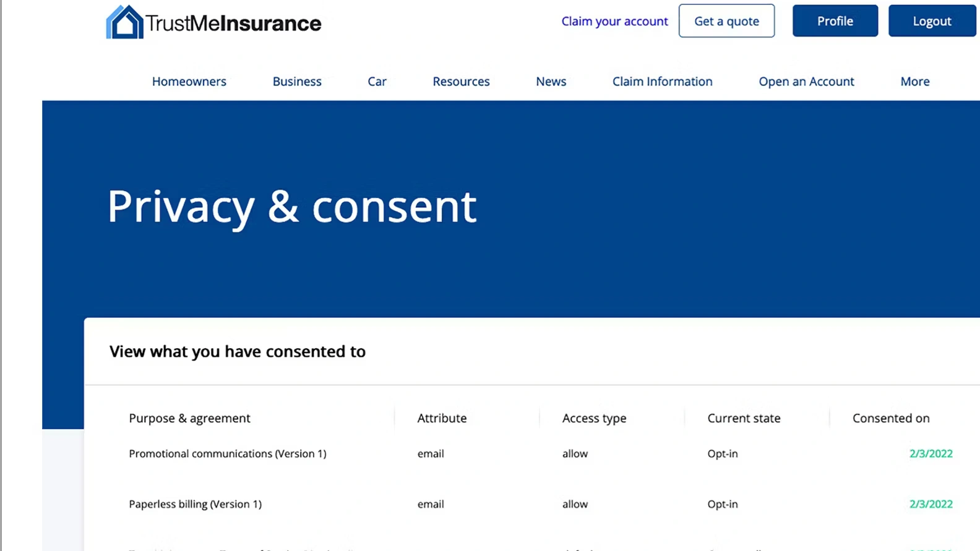Open Claim Information from the navigation

[662, 82]
